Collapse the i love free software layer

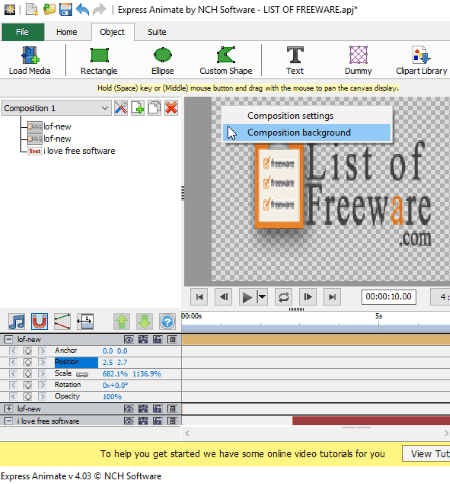pos(9,421)
